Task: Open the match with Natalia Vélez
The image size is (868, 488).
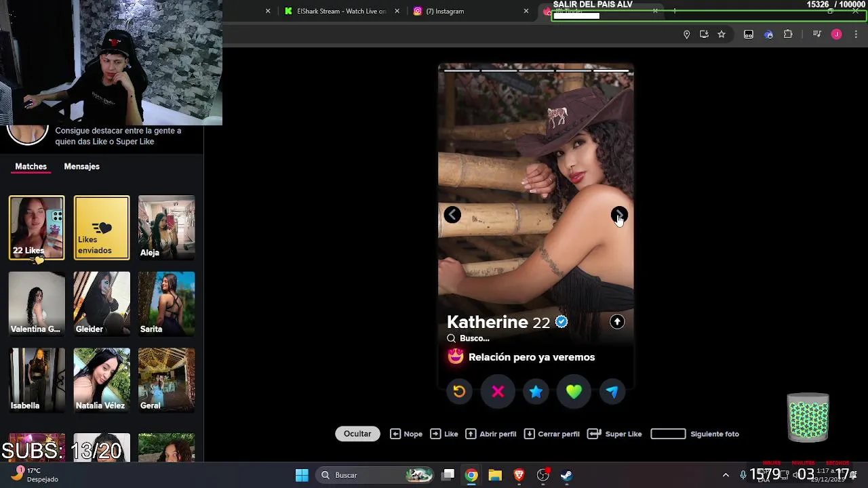Action: click(102, 380)
